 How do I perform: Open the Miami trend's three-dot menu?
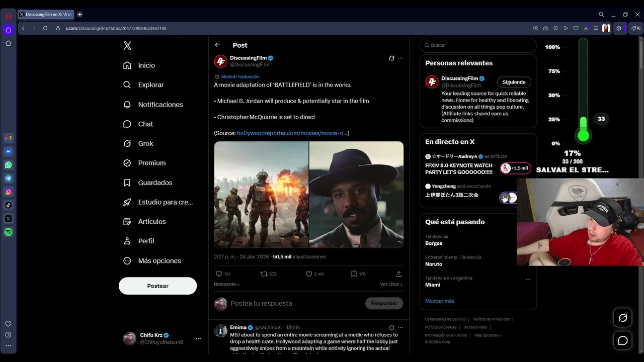(528, 279)
